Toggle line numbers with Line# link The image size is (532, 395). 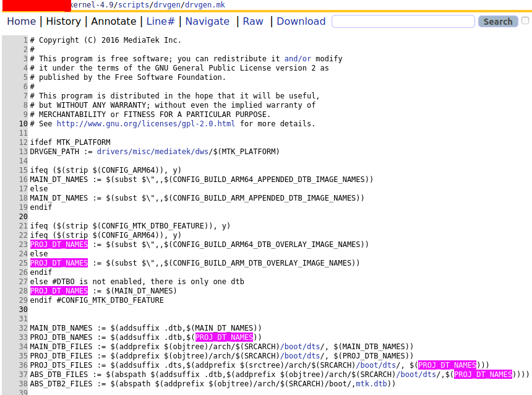coord(160,21)
